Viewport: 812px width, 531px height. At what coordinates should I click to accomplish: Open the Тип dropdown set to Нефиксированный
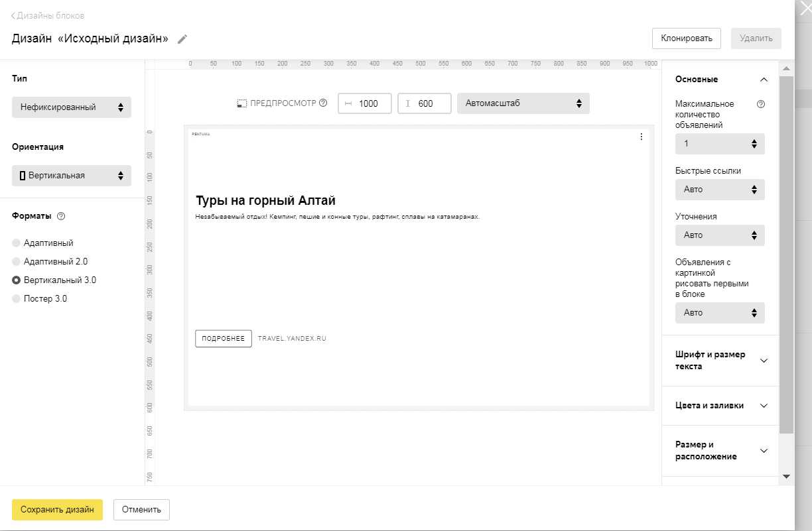(72, 107)
